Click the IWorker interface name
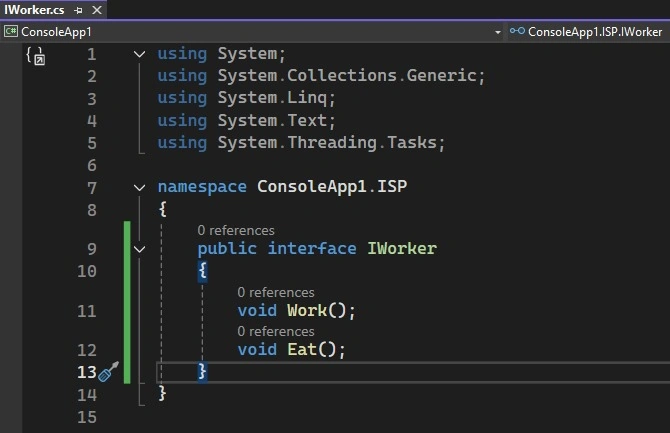 coord(402,248)
